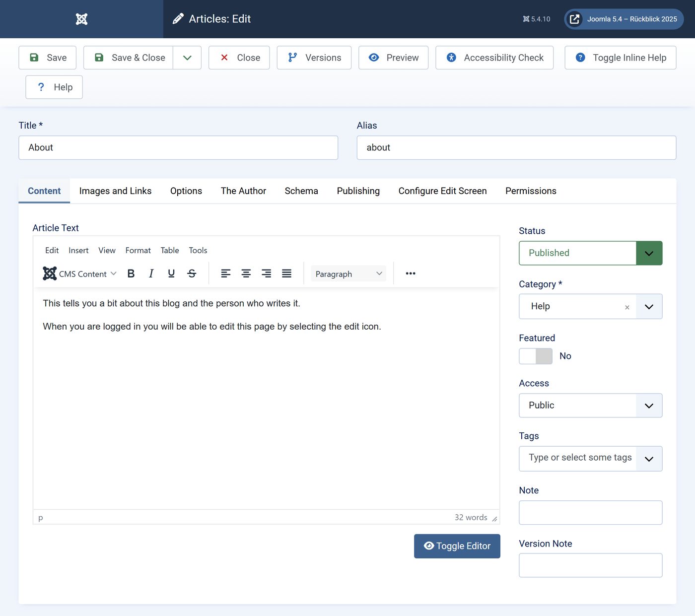695x616 pixels.
Task: Click the 5.4.10 version indicator
Action: tap(536, 19)
